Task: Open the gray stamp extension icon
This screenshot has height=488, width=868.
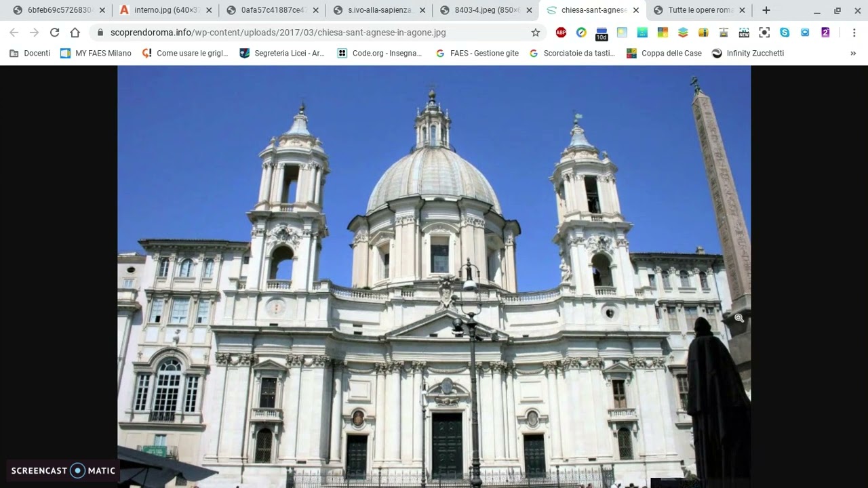Action: click(724, 33)
